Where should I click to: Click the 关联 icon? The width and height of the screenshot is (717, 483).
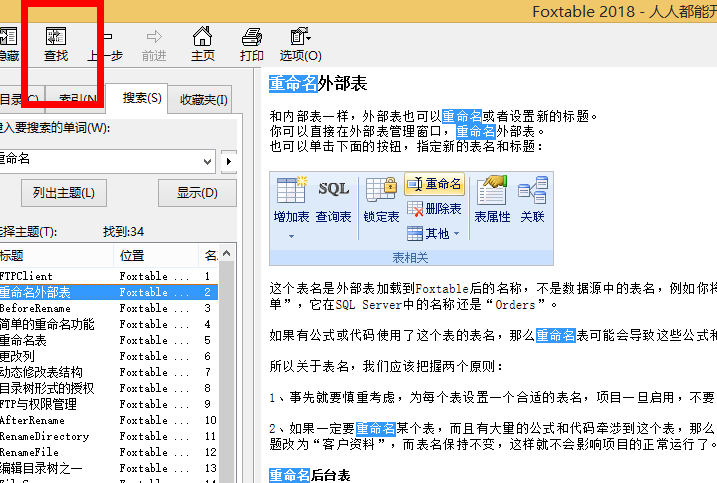coord(532,199)
